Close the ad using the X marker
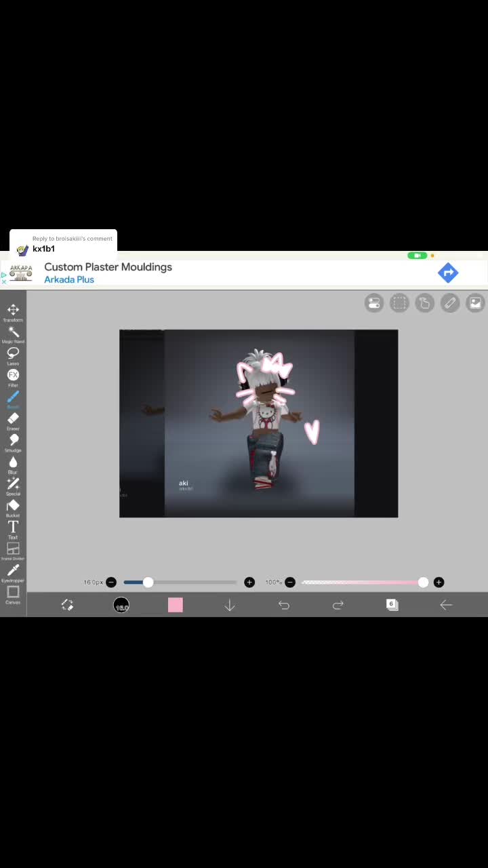The width and height of the screenshot is (488, 868). click(3, 281)
